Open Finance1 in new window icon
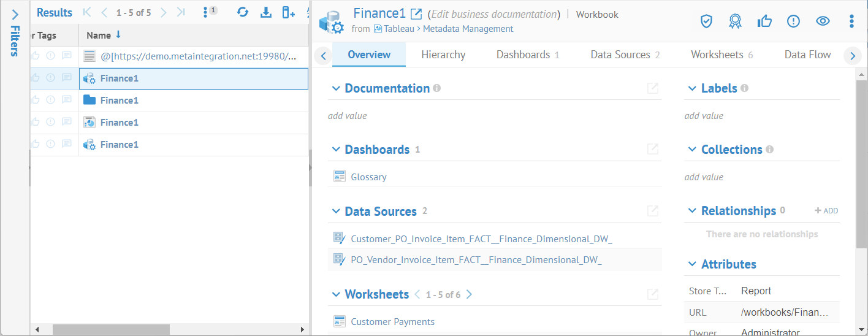This screenshot has height=336, width=868. 416,14
